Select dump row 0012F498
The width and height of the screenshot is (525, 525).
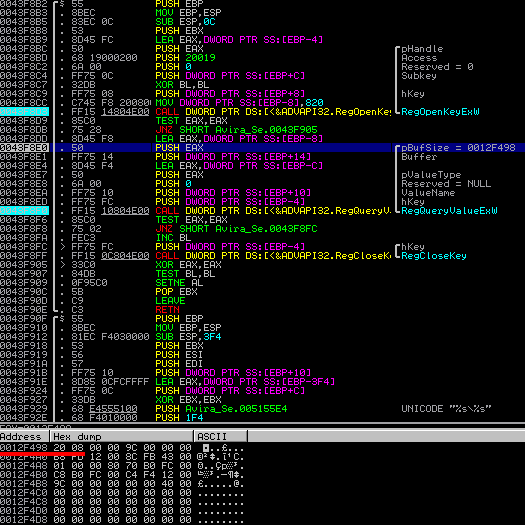(122, 448)
